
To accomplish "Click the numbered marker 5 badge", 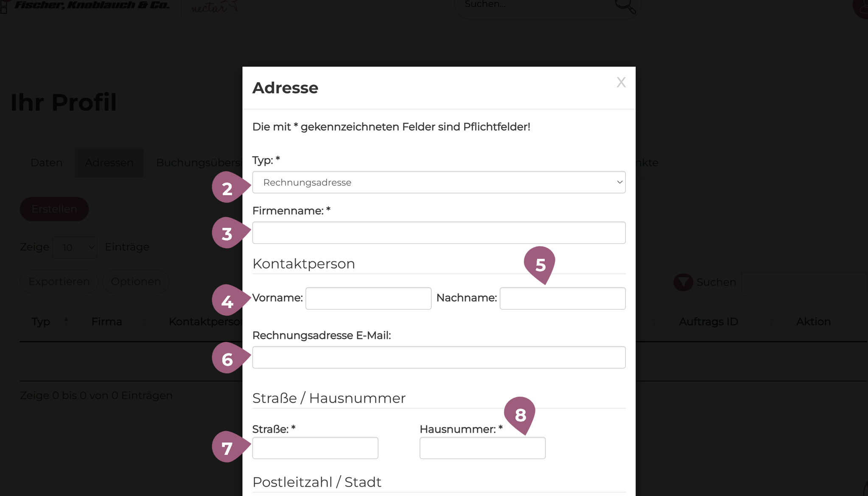I will coord(540,264).
